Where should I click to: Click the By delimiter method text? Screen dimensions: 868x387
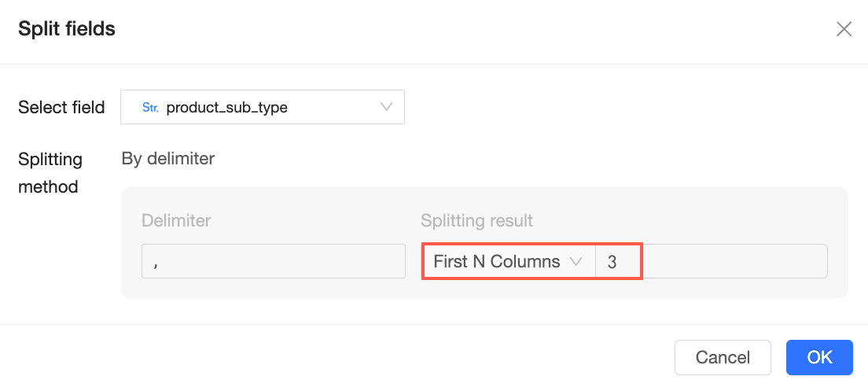pos(168,159)
